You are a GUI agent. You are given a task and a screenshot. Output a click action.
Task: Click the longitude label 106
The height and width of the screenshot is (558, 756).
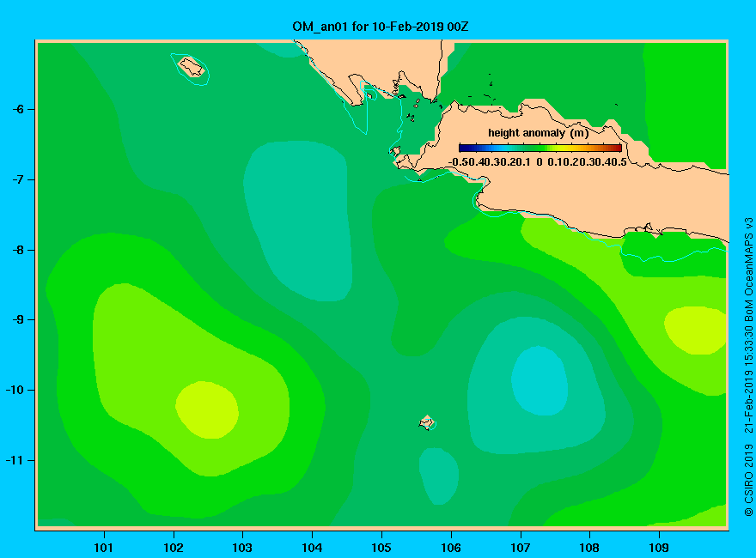(451, 548)
